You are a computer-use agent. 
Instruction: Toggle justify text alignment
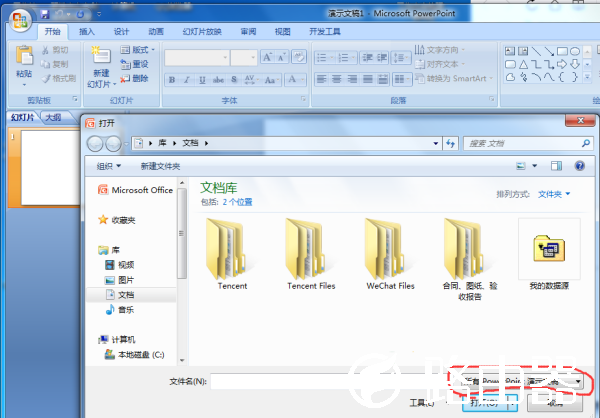(x=368, y=79)
